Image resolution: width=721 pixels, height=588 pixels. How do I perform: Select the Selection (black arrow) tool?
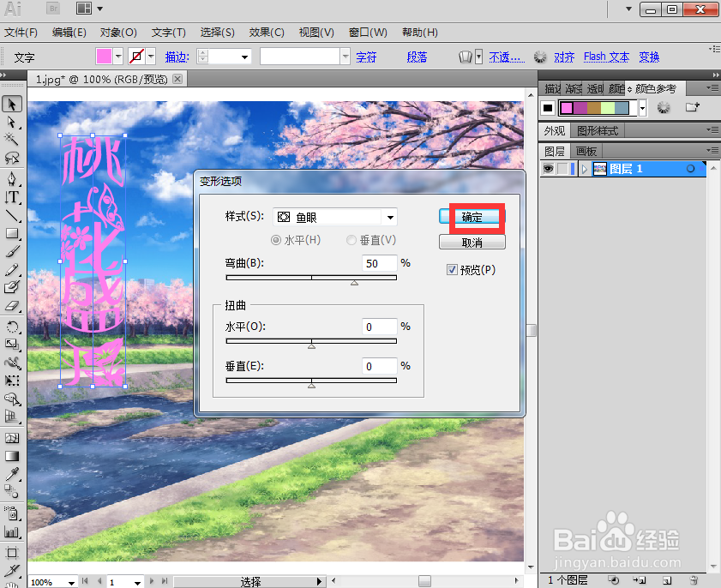(x=12, y=105)
